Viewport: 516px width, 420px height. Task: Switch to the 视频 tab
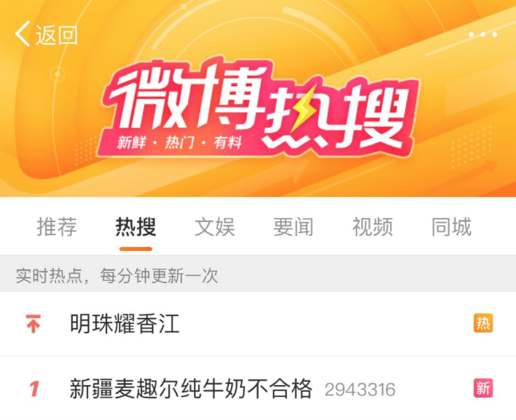[372, 226]
